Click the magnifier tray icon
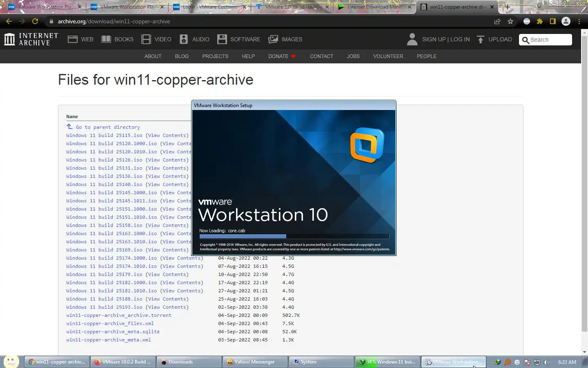 [x=508, y=362]
